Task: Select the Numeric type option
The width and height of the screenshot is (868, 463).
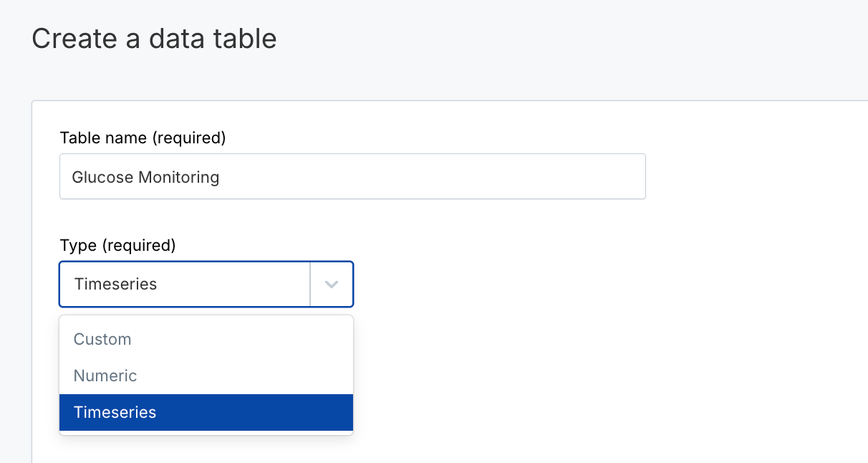Action: [105, 376]
